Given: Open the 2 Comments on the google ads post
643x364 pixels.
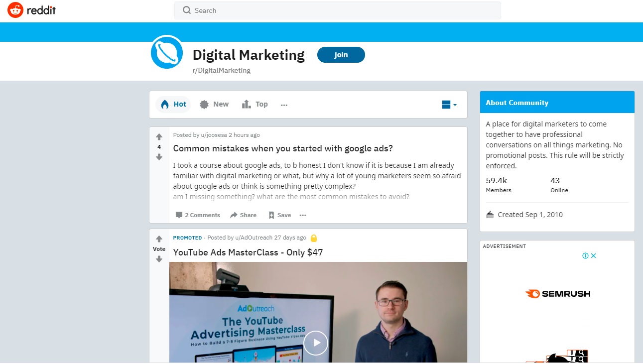Looking at the screenshot, I should (x=198, y=215).
